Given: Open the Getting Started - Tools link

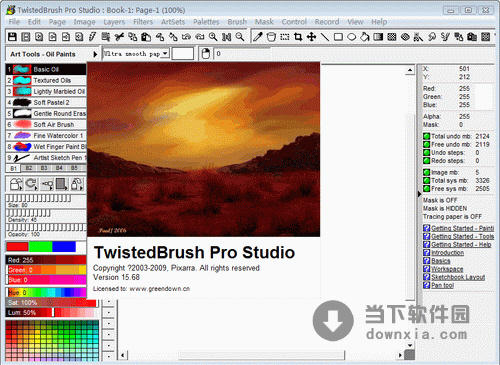Looking at the screenshot, I should 462,236.
